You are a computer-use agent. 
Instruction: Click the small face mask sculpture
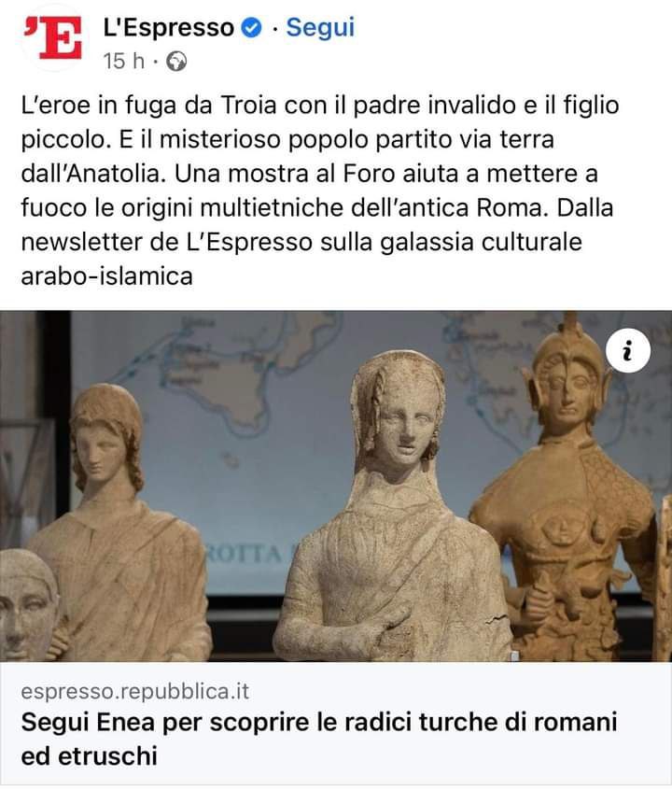[28, 604]
